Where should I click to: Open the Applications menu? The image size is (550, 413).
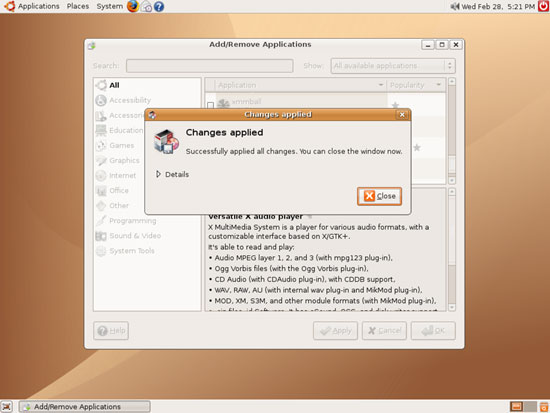(39, 6)
